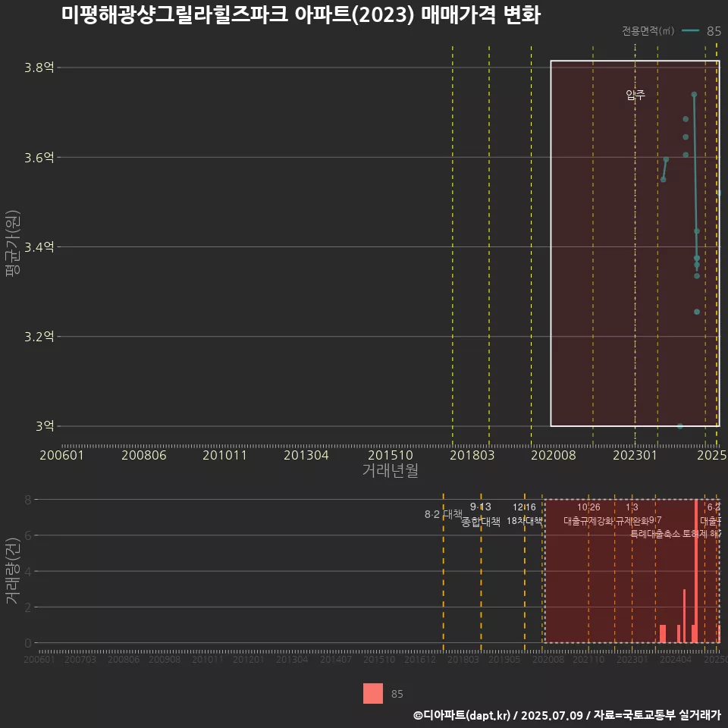Click the 200908 label on the volume chart axis
728x728 pixels.
pyautogui.click(x=165, y=659)
